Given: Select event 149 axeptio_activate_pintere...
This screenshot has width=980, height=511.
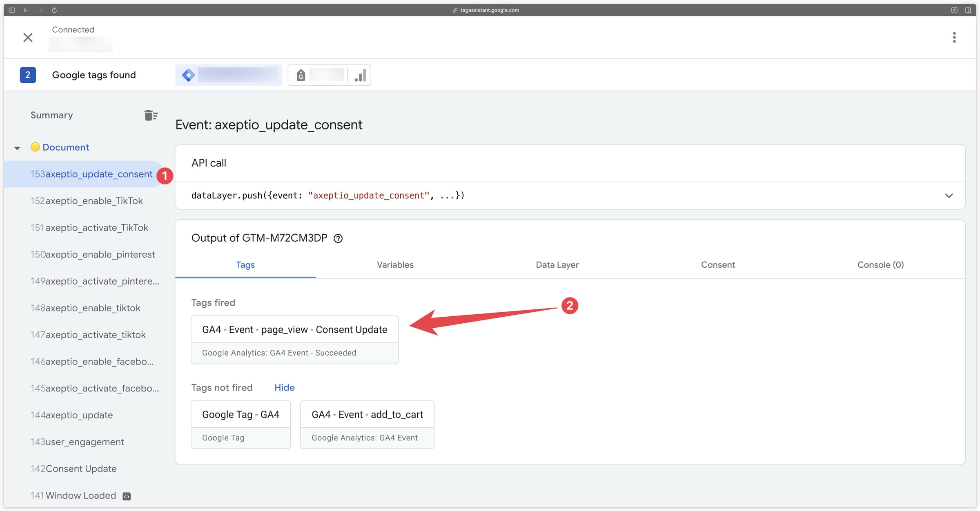Looking at the screenshot, I should tap(95, 281).
